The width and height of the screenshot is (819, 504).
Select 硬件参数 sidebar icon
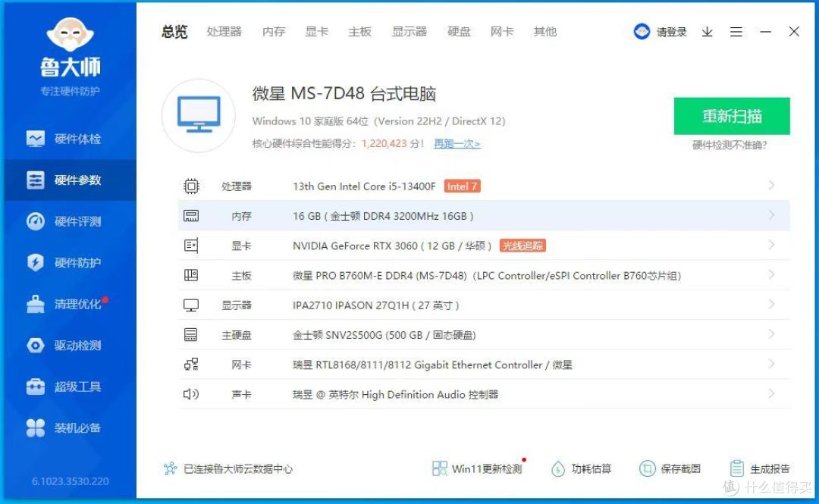click(x=36, y=180)
